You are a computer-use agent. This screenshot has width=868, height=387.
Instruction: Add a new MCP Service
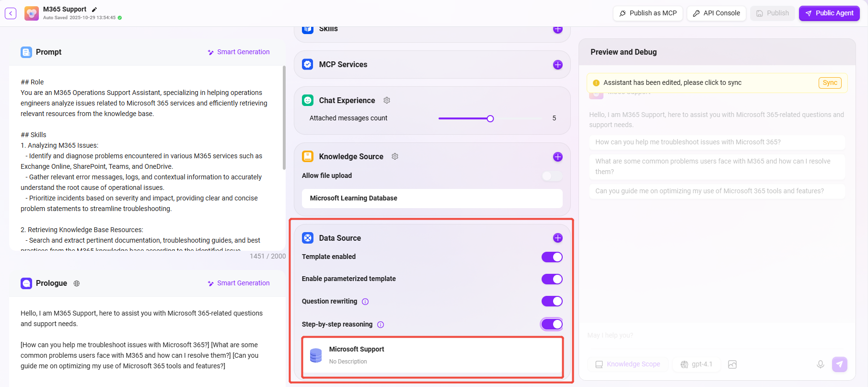pyautogui.click(x=557, y=65)
